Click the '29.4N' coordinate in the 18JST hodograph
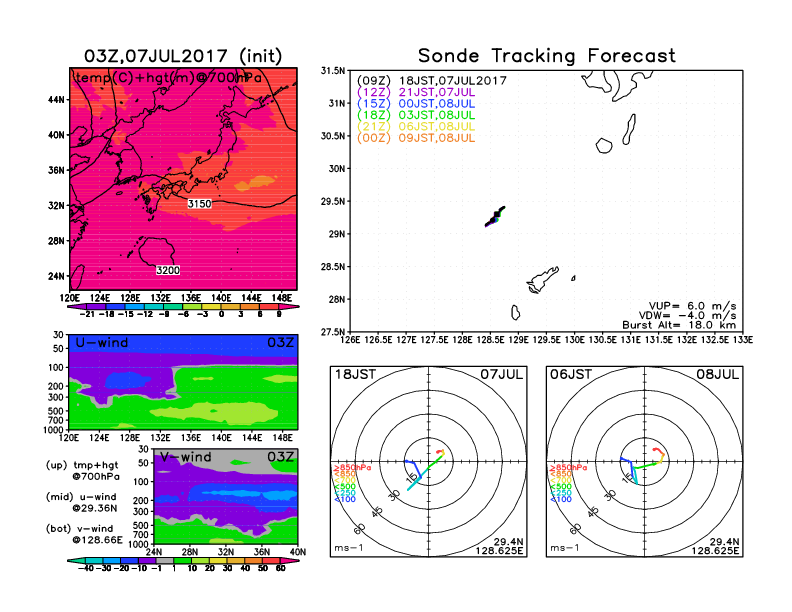This screenshot has width=792, height=612. point(509,542)
